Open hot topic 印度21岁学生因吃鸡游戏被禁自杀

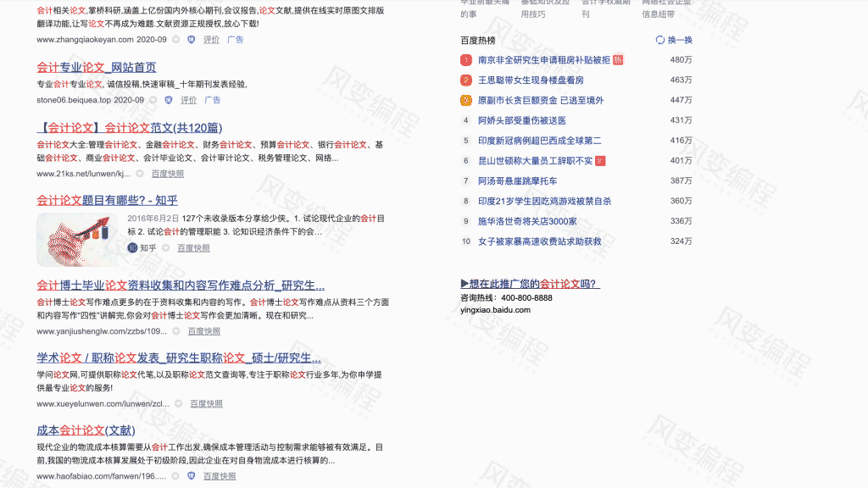(x=545, y=201)
